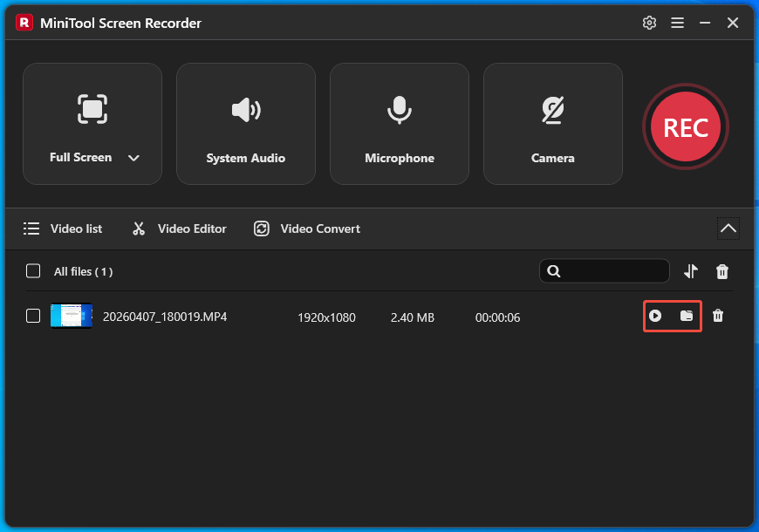Open the recording's containing folder
This screenshot has height=532, width=759.
[687, 316]
